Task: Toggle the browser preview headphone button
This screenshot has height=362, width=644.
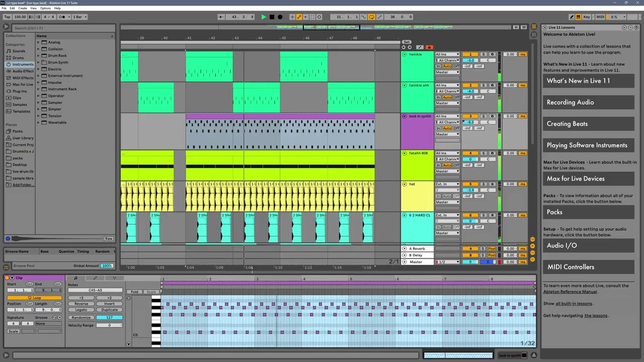Action: pyautogui.click(x=8, y=238)
